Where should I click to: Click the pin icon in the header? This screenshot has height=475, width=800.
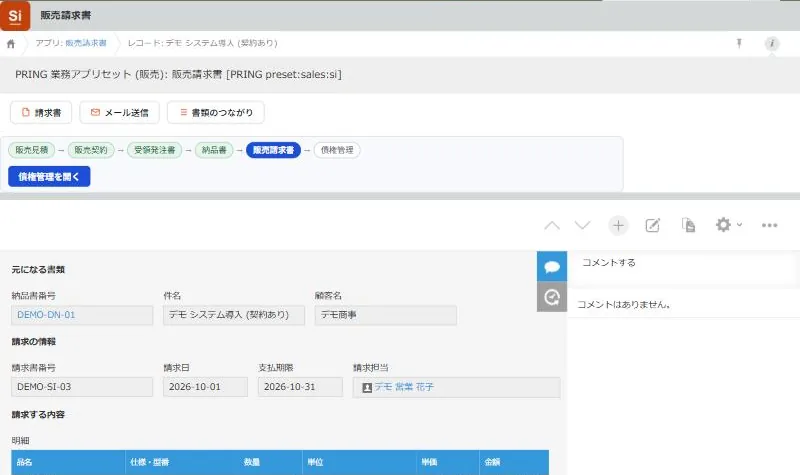(x=739, y=43)
